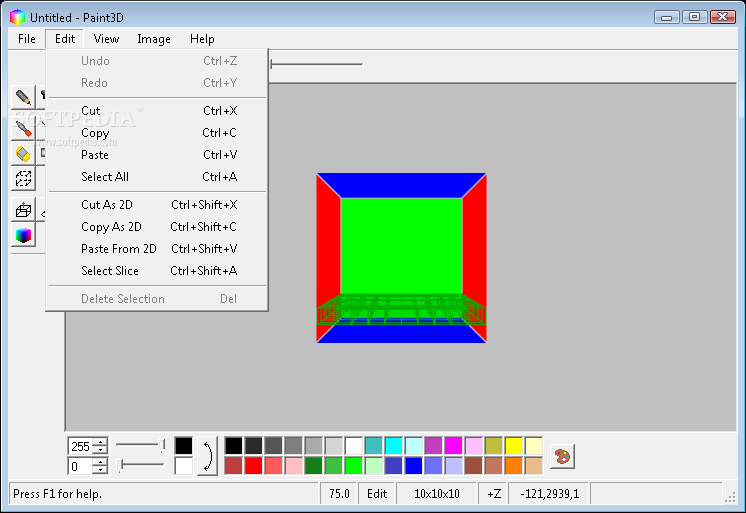Swap foreground and background colors arrow
This screenshot has width=746, height=513.
coord(207,456)
